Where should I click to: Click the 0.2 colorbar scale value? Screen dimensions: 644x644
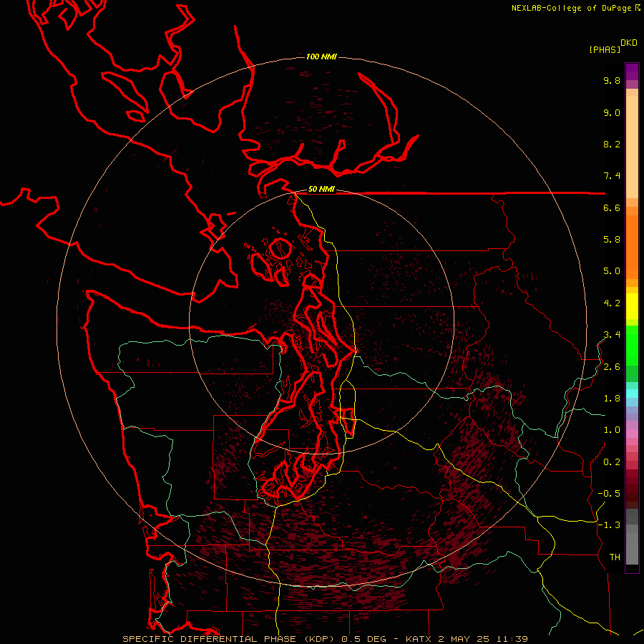point(612,462)
